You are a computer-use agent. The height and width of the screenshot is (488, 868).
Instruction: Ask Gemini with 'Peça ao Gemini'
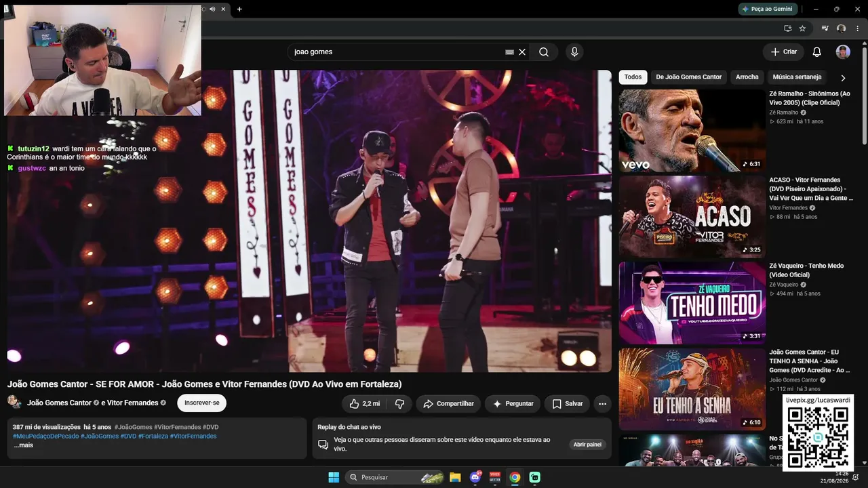point(767,9)
